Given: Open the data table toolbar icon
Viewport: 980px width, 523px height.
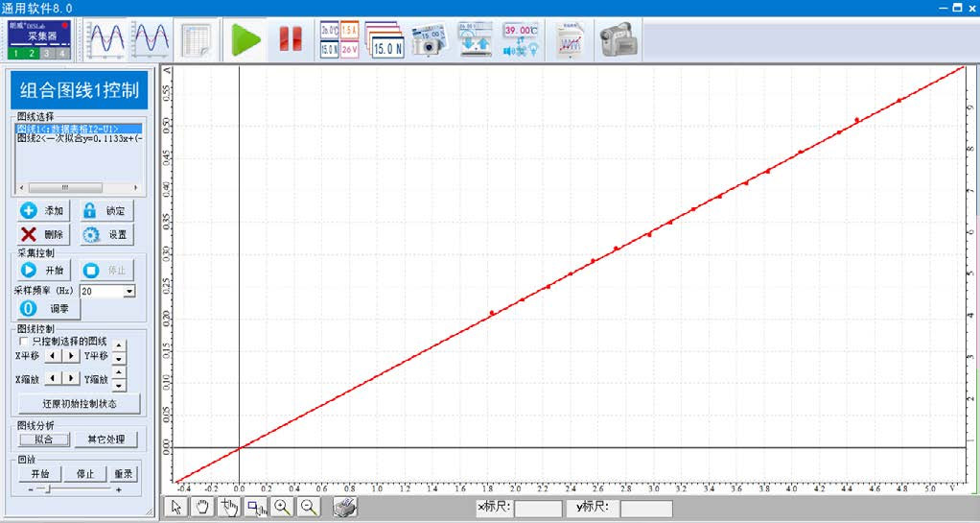Looking at the screenshot, I should 197,40.
